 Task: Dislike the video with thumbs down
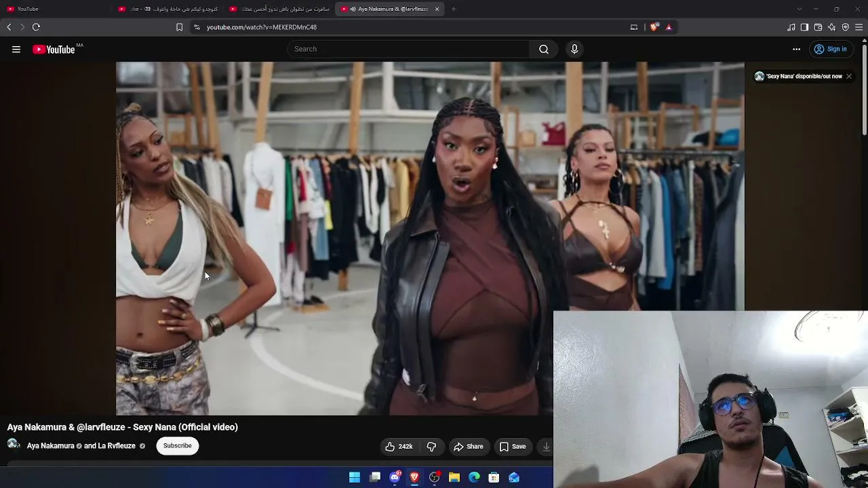[x=431, y=447]
